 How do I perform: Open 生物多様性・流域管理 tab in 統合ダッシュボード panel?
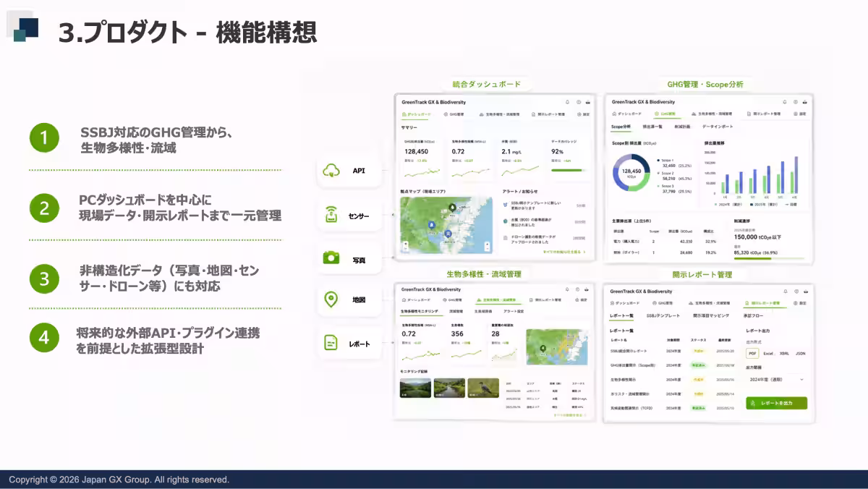click(501, 114)
